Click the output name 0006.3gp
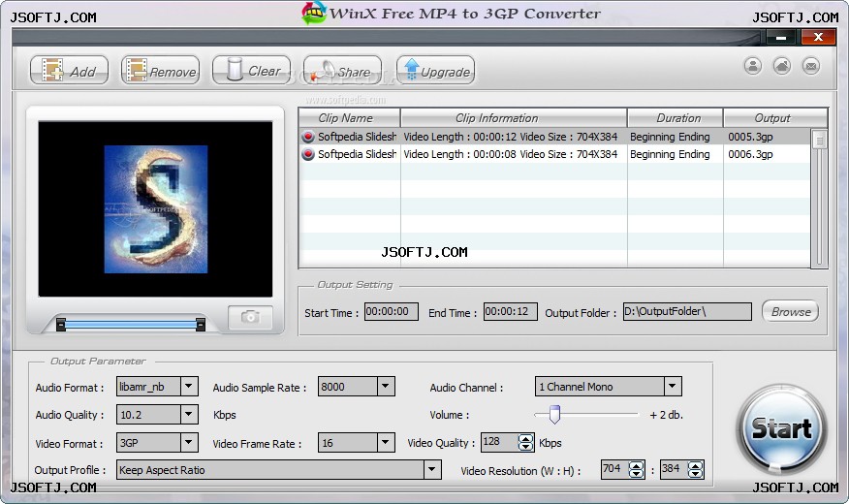Screen dimensions: 849x504 click(x=750, y=154)
